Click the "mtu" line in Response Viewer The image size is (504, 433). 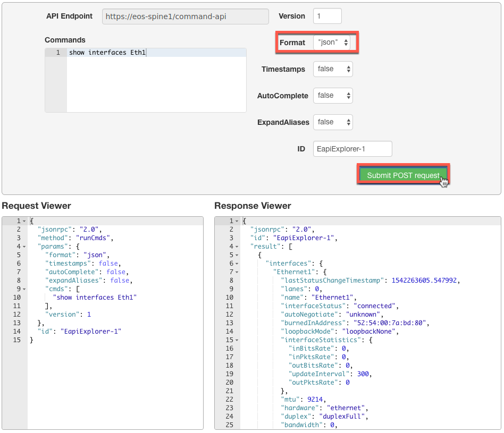tap(303, 400)
